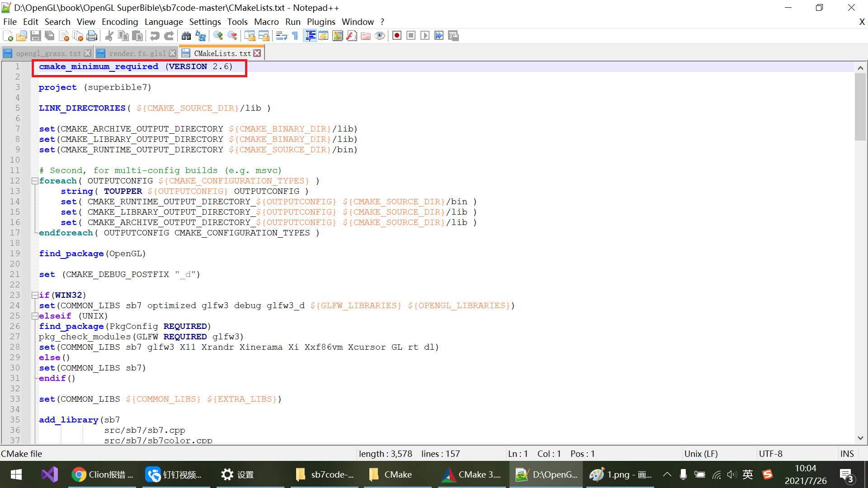
Task: Collapse the if(WIN32) block at line 23
Action: coord(35,295)
